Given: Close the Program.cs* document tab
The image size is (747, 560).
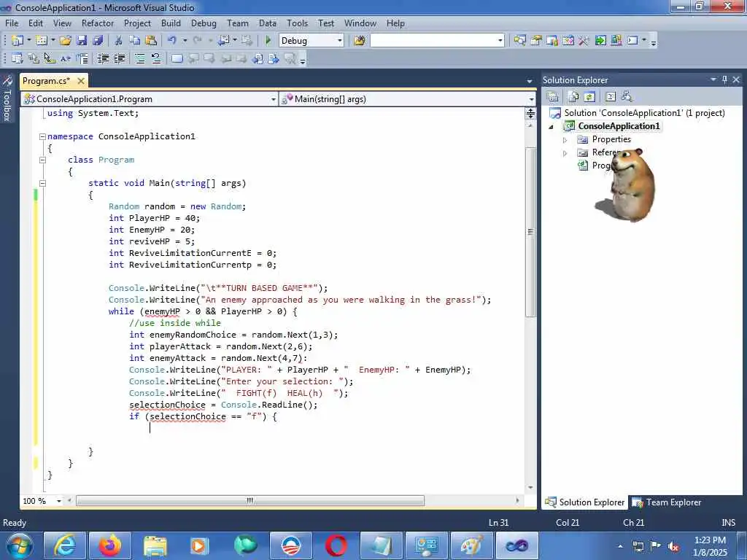Looking at the screenshot, I should pos(81,81).
